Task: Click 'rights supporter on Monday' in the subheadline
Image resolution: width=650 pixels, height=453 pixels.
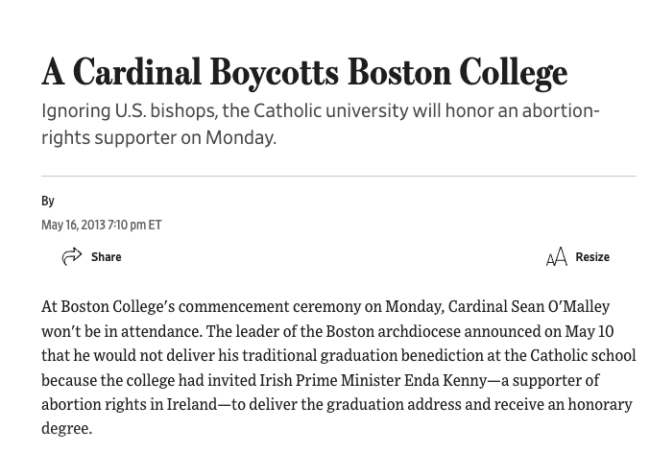Action: coord(157,138)
